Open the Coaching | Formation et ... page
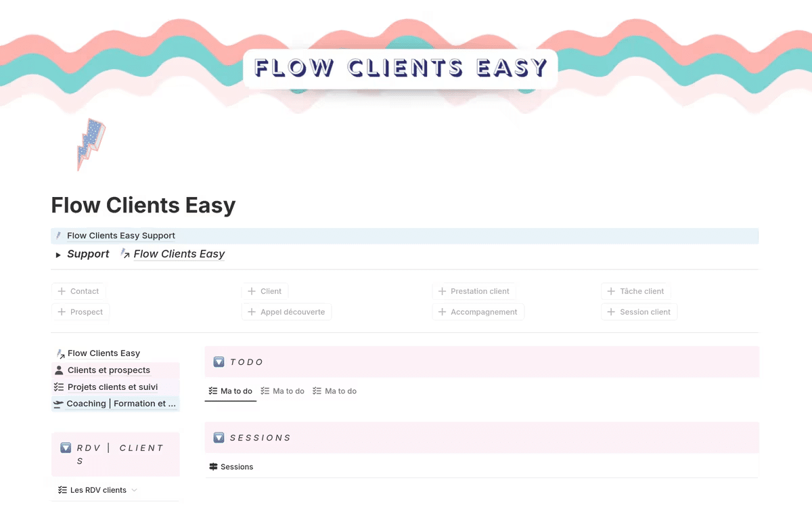 (121, 403)
